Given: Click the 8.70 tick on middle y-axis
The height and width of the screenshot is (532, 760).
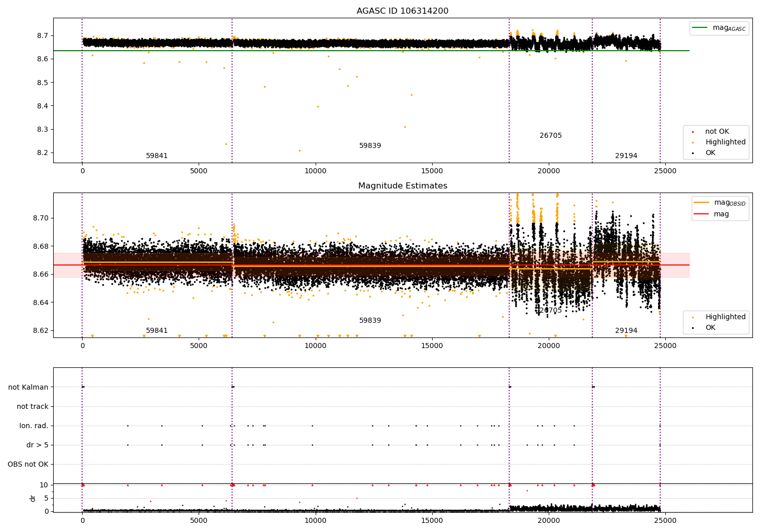Looking at the screenshot, I should pos(41,218).
